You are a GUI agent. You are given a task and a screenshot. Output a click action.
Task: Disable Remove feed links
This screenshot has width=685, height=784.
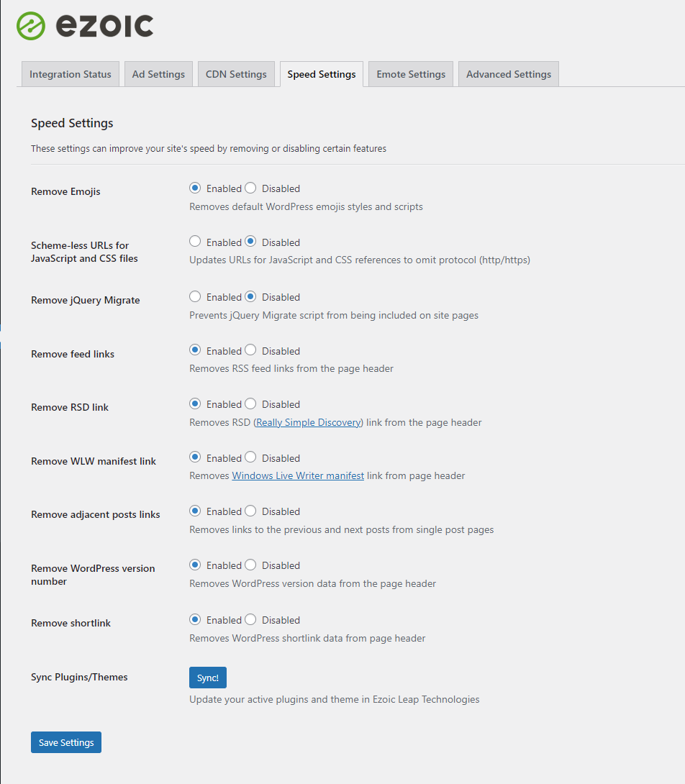click(250, 351)
